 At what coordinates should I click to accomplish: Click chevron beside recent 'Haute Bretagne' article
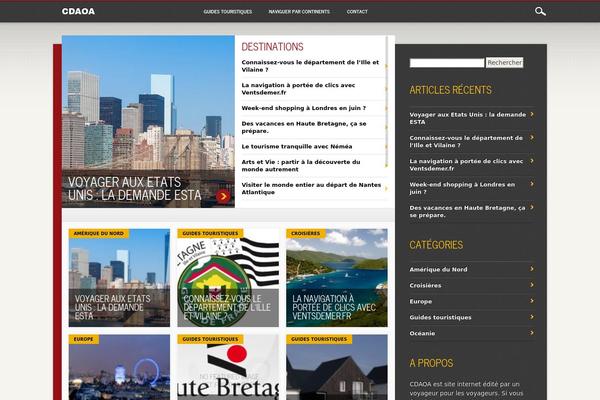click(532, 207)
